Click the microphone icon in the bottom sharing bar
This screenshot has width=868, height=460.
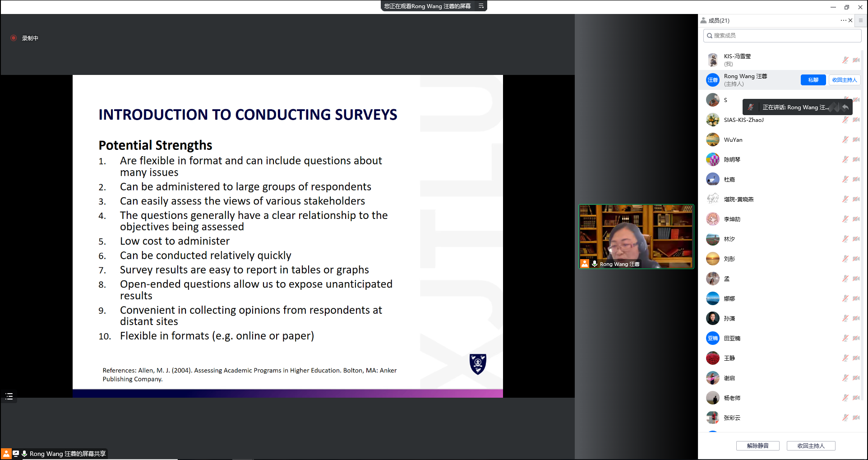point(24,454)
